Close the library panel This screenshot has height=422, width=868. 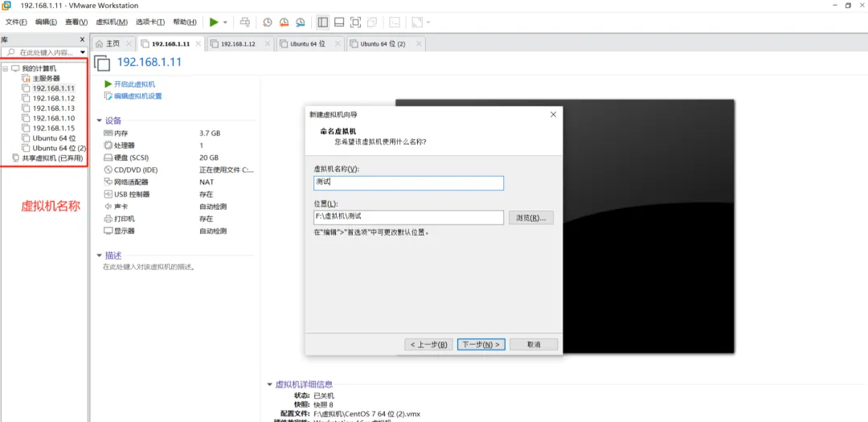83,39
